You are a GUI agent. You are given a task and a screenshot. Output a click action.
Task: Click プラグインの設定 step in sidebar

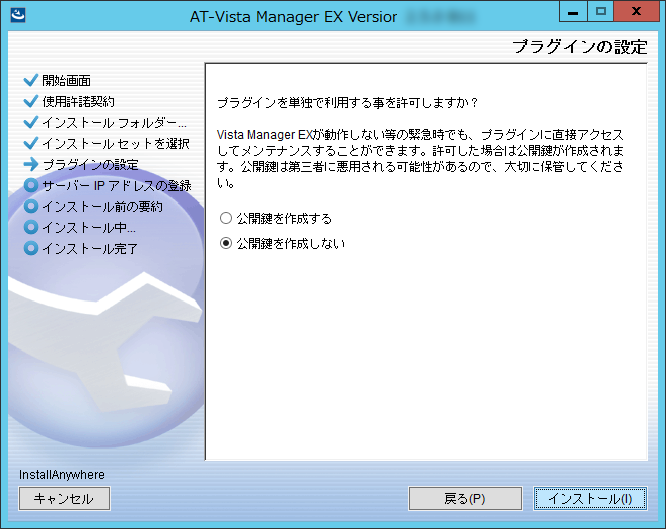pyautogui.click(x=90, y=165)
